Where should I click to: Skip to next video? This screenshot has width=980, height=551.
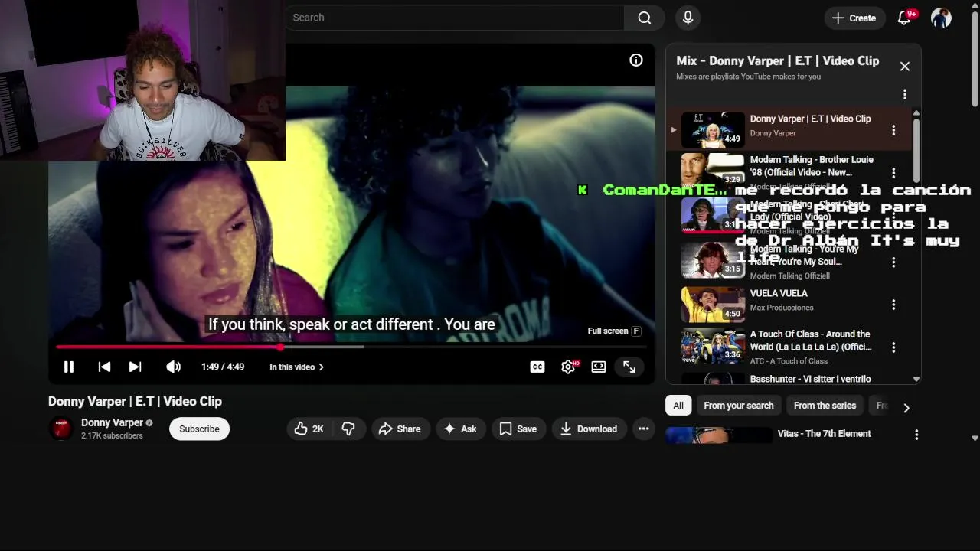click(135, 367)
